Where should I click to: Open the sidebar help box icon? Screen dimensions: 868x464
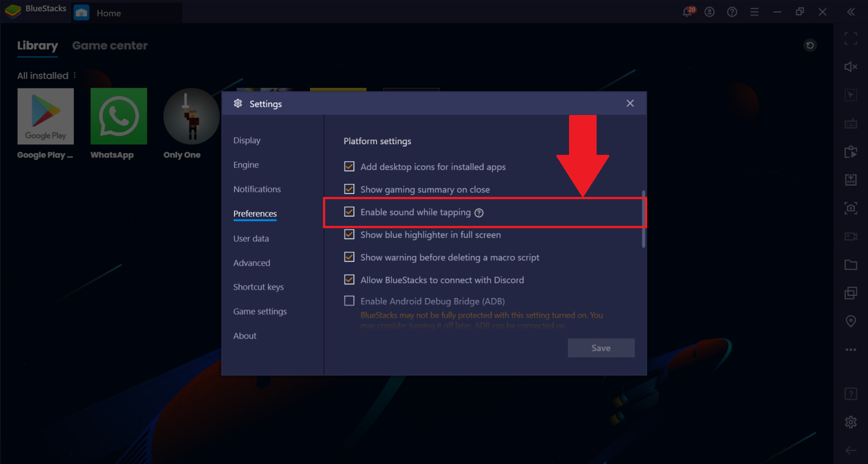pyautogui.click(x=851, y=394)
